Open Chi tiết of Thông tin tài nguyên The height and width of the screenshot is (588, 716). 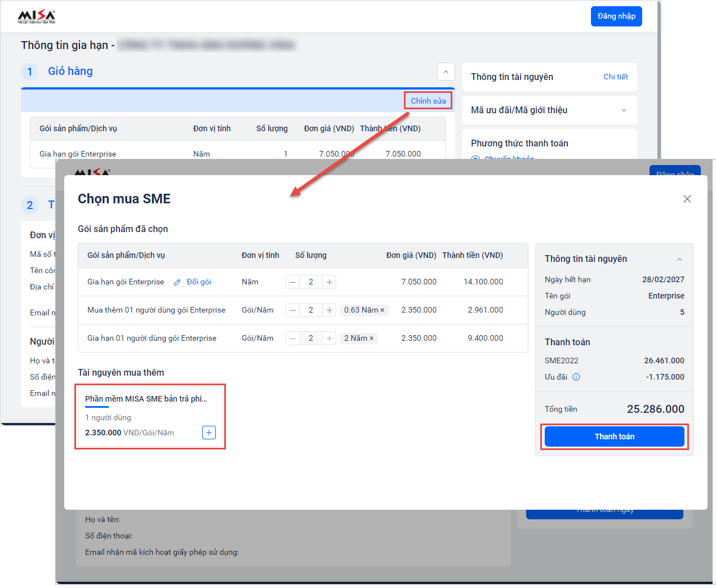[x=615, y=77]
